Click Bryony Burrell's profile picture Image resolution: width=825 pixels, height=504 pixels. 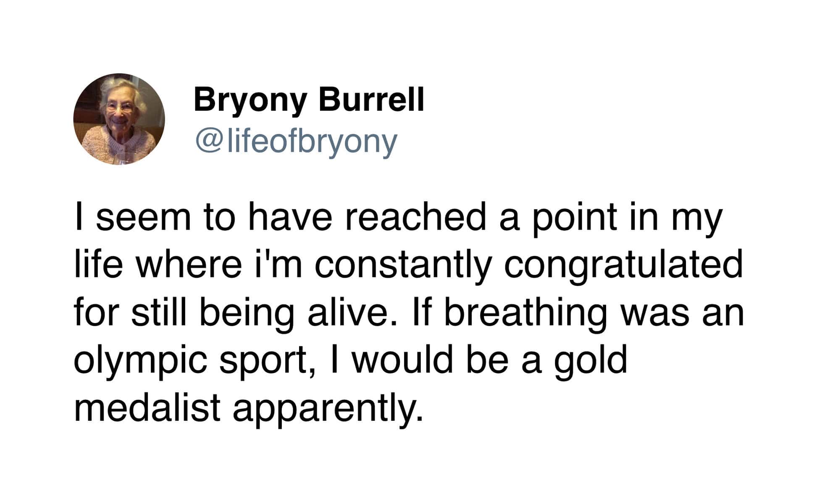coord(119,119)
